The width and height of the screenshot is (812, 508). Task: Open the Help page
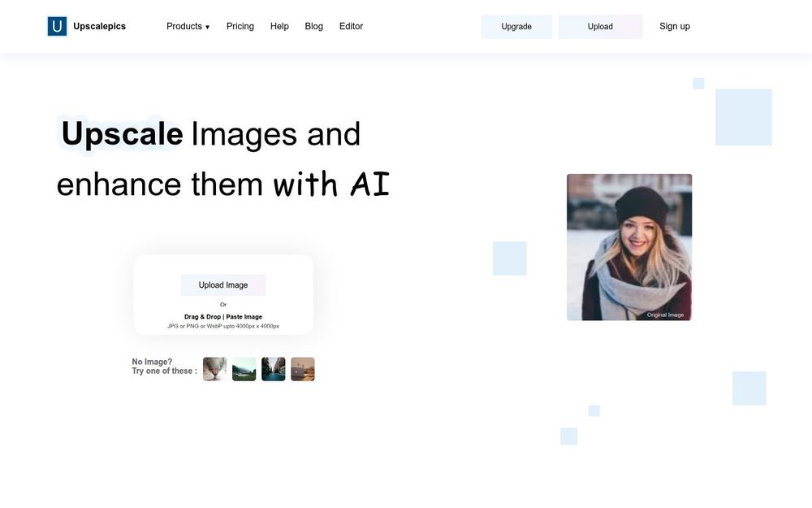click(x=279, y=25)
